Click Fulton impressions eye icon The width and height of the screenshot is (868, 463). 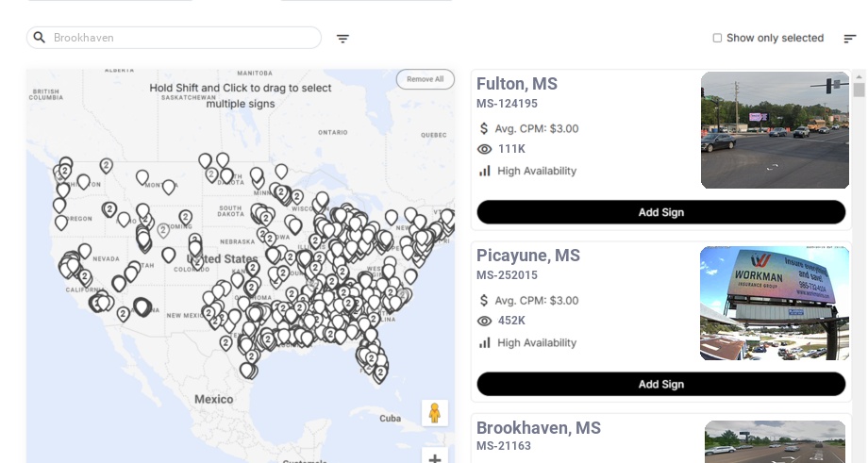(485, 149)
